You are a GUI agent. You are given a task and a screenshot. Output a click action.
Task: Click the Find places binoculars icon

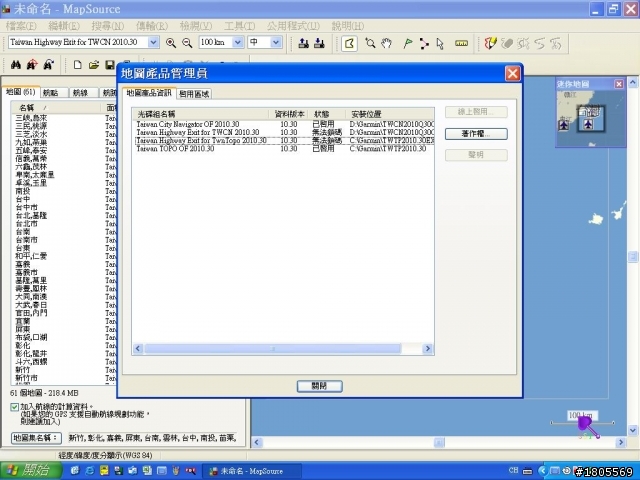(16, 65)
